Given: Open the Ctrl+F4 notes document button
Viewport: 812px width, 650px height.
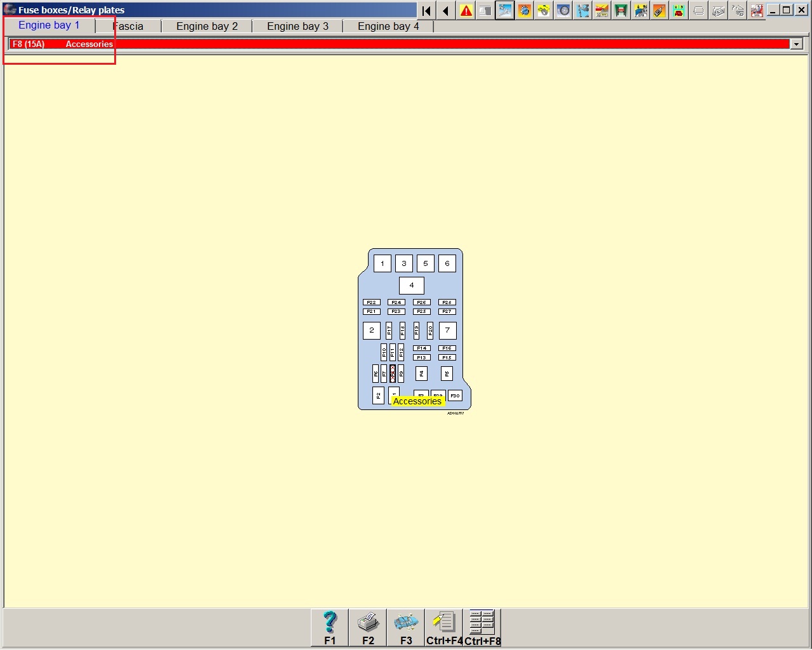Looking at the screenshot, I should tap(444, 627).
